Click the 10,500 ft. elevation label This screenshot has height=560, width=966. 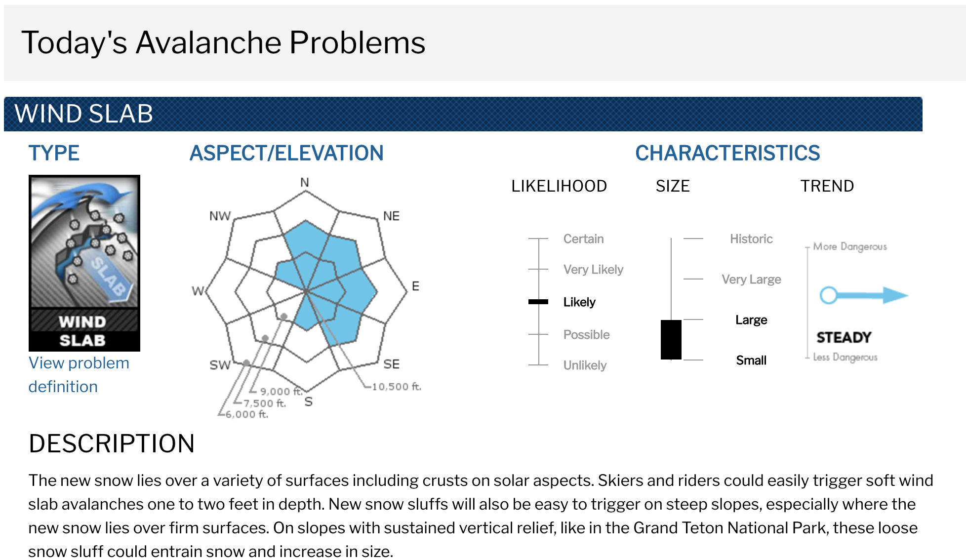point(397,386)
